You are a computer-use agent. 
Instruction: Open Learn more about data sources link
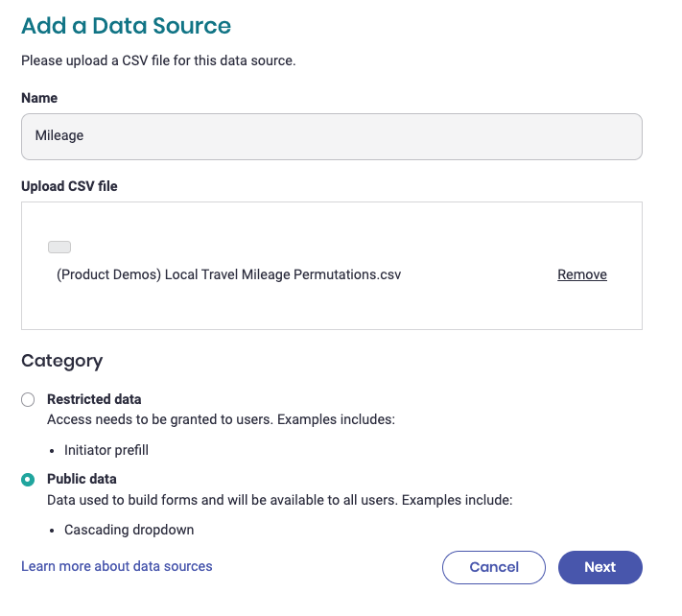(x=117, y=566)
